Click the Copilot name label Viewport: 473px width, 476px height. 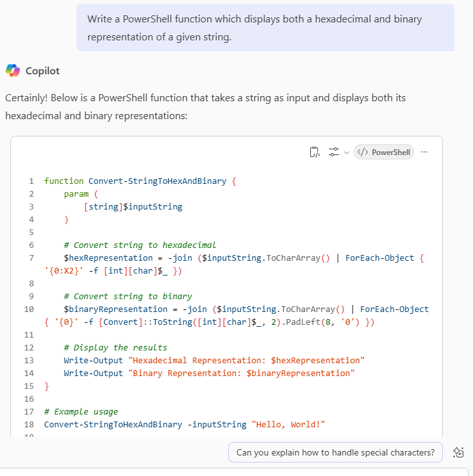(42, 70)
